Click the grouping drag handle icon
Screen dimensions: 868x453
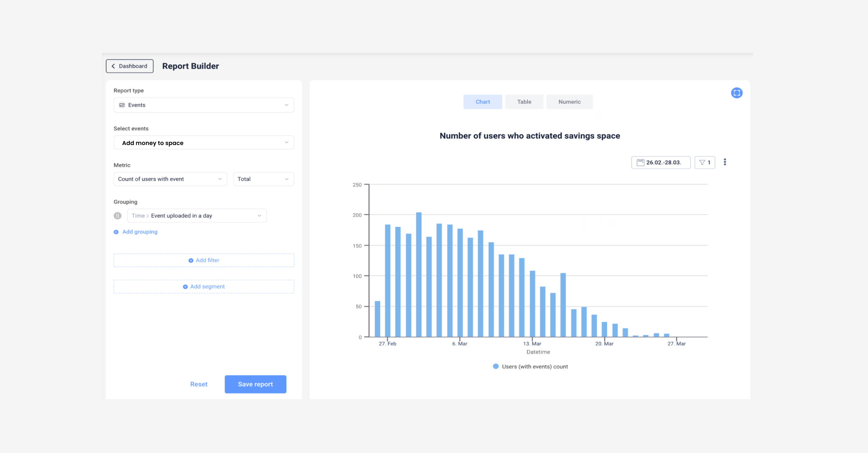[117, 216]
